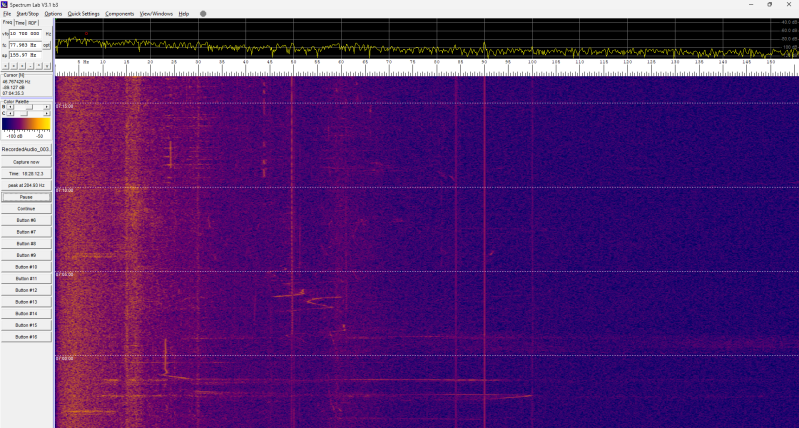
Task: Click the color palette gradient bar
Action: pyautogui.click(x=26, y=124)
